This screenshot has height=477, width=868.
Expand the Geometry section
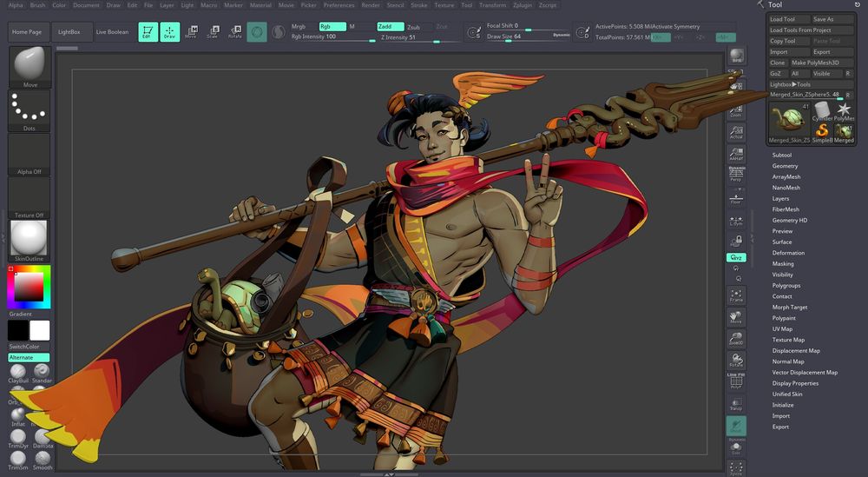click(785, 166)
